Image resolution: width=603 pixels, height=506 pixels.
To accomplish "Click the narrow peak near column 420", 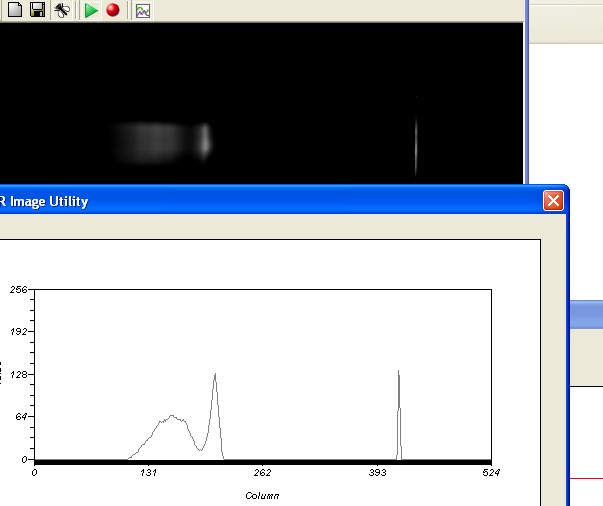I will 399,415.
